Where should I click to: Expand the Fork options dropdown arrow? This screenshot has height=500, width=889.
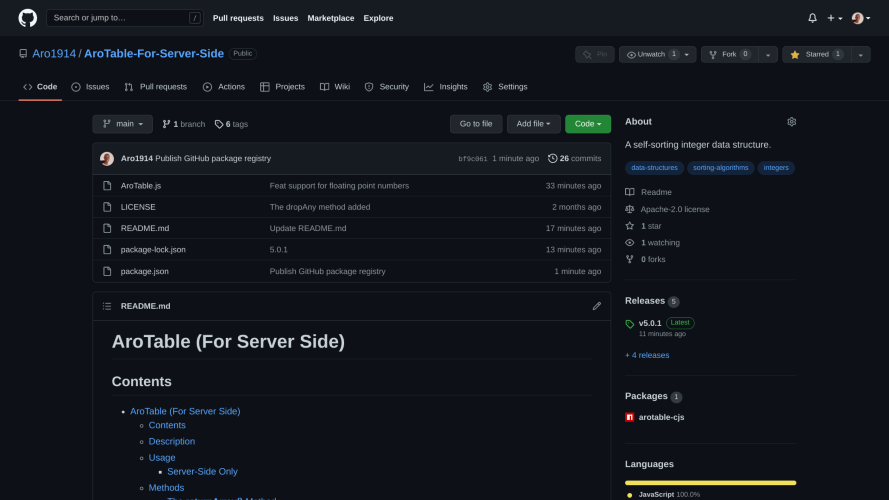click(x=768, y=54)
